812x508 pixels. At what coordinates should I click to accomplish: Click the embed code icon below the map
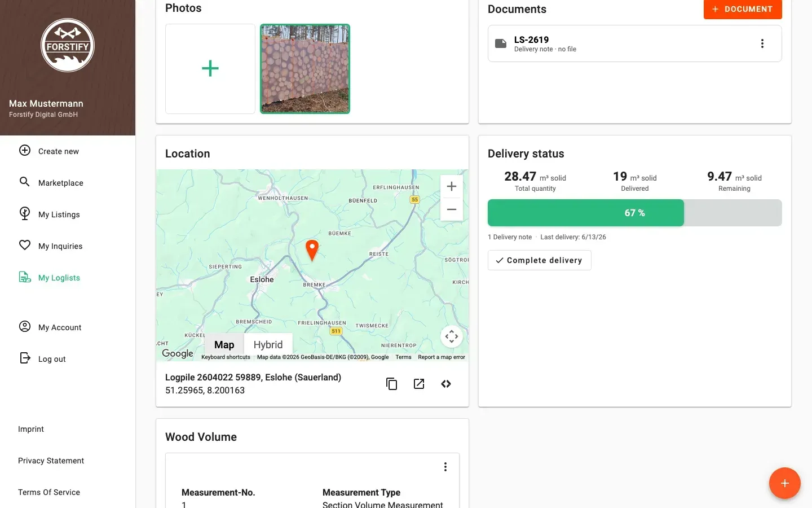click(x=446, y=384)
